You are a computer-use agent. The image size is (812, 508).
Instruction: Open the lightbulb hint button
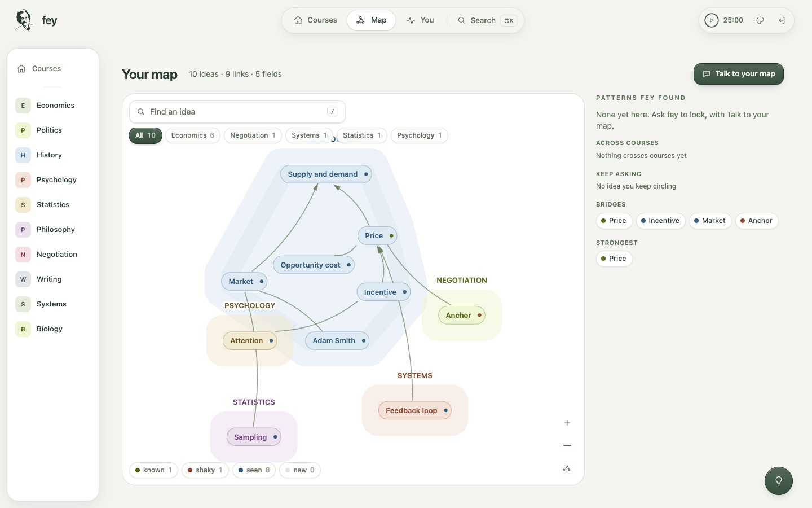779,481
